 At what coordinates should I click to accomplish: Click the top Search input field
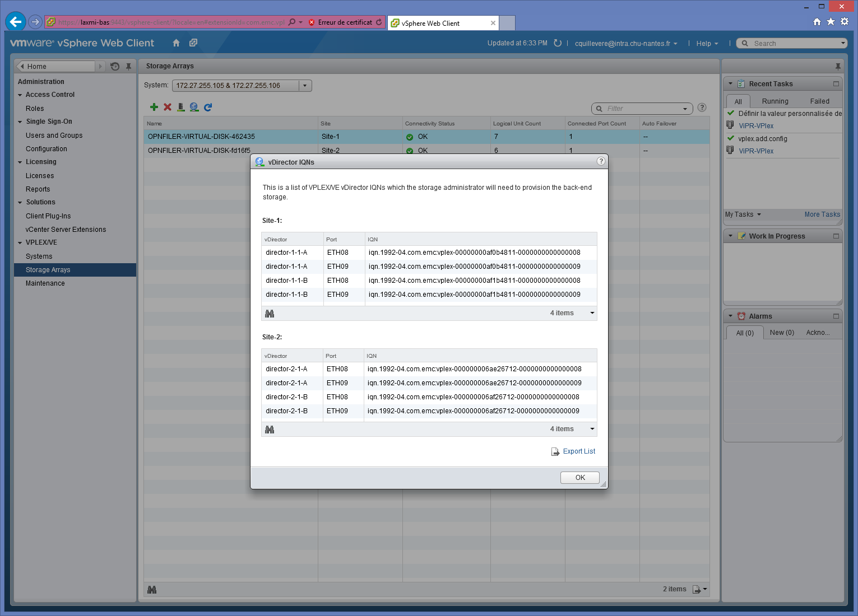pyautogui.click(x=794, y=43)
